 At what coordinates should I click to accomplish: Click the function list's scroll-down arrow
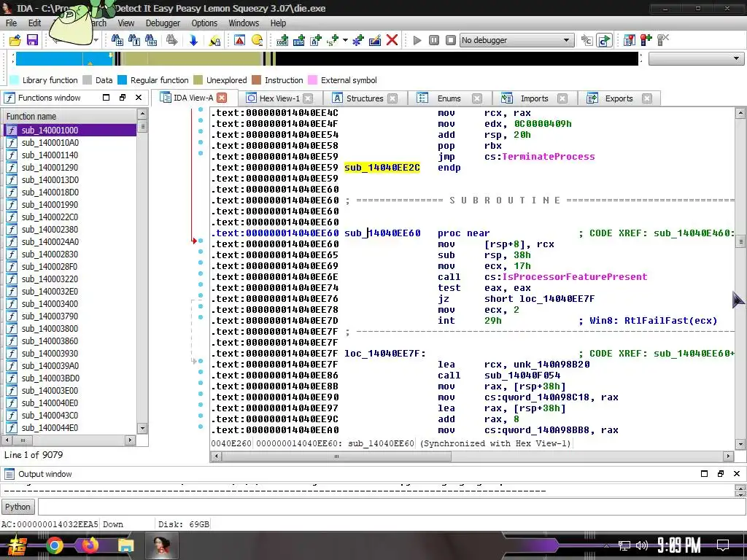pyautogui.click(x=142, y=428)
